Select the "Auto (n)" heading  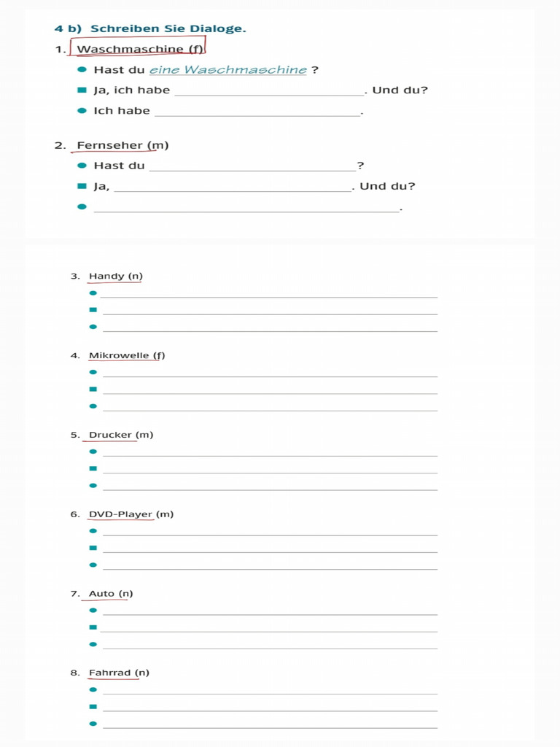point(111,594)
